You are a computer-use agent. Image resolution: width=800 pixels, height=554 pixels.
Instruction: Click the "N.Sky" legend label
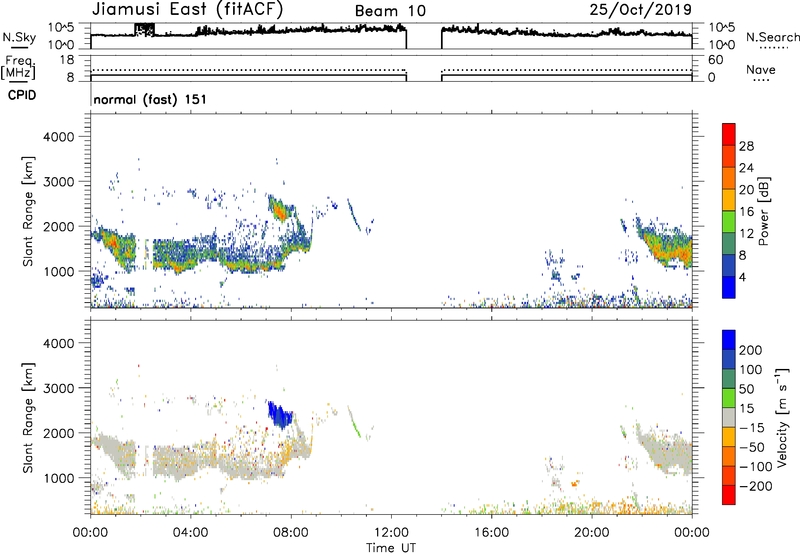(19, 37)
